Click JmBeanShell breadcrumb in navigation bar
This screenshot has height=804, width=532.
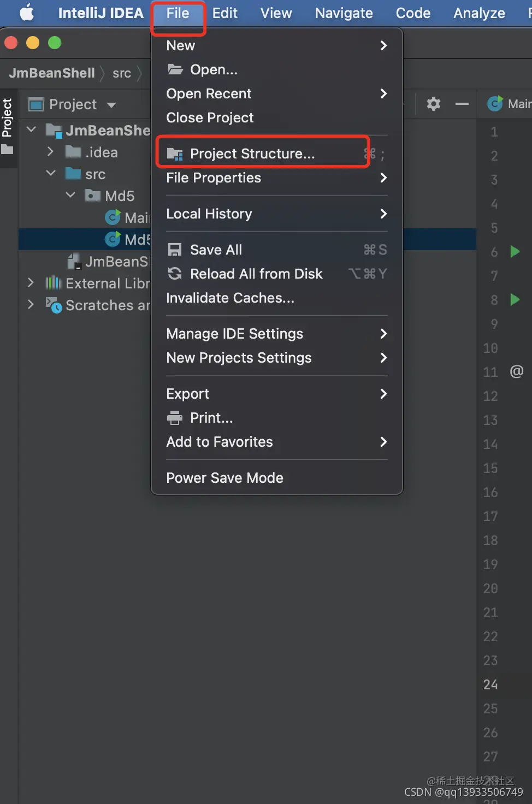click(52, 73)
